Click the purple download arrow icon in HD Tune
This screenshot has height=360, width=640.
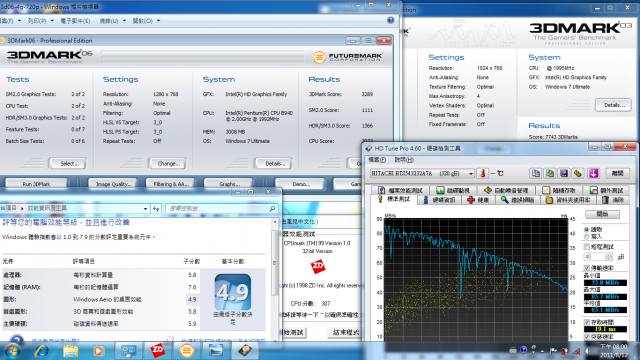[x=593, y=173]
